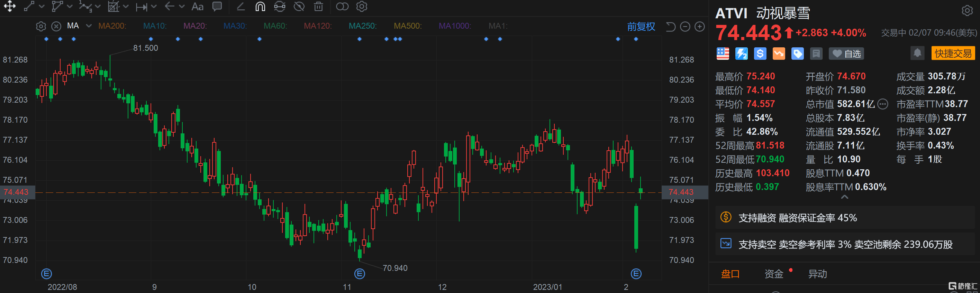980x293 pixels.
Task: Open the MA indicator settings gear
Action: tap(41, 26)
